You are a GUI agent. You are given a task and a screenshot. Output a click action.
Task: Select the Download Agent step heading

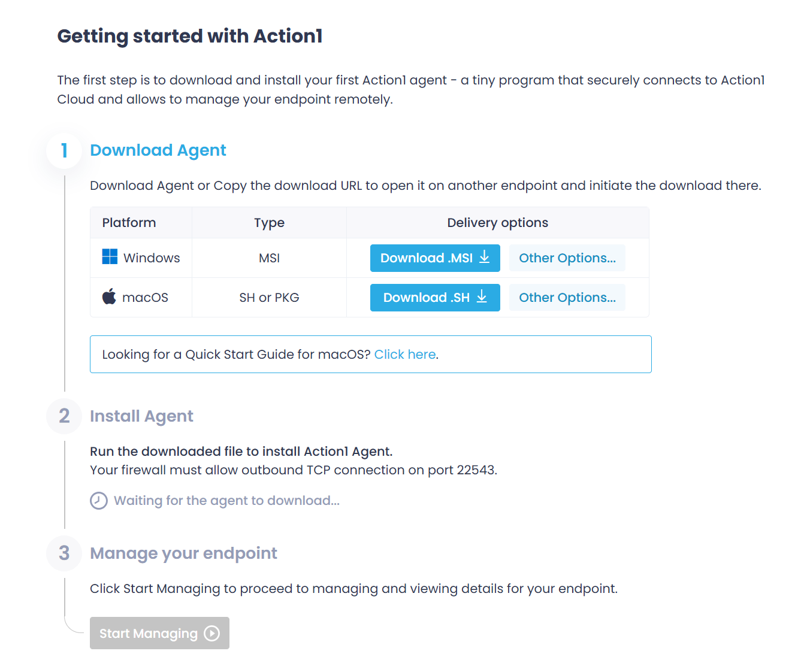(x=158, y=150)
